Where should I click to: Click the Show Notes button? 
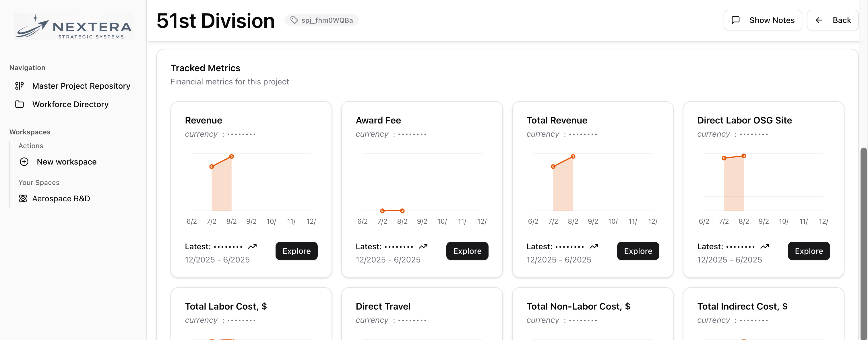[x=763, y=20]
